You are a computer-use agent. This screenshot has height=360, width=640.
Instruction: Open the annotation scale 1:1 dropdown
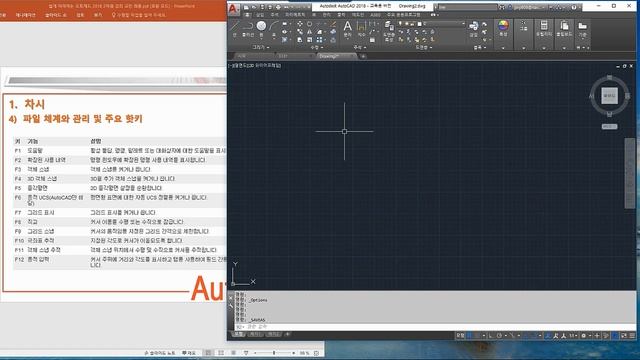point(573,336)
